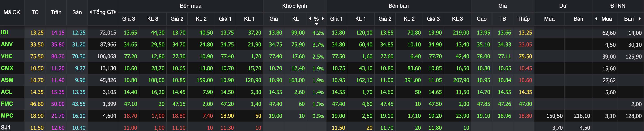Sort by Khớp lệnh KL column
Screen dimensions: 644x131
coord(296,19)
